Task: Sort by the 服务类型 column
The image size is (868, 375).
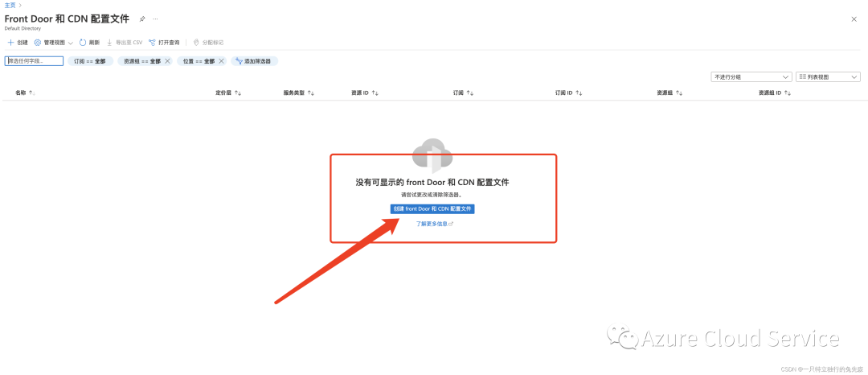Action: [299, 93]
